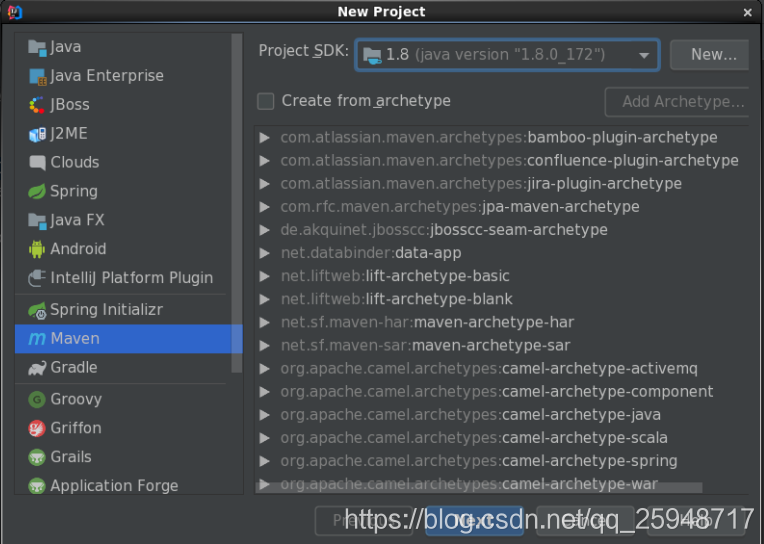Select net.databinder:data-app row text
Screen dimensions: 764x544
(x=371, y=253)
